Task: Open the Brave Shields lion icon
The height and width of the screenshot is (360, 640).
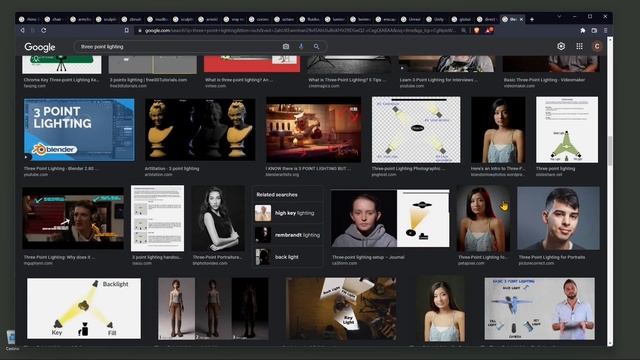Action: [x=476, y=30]
